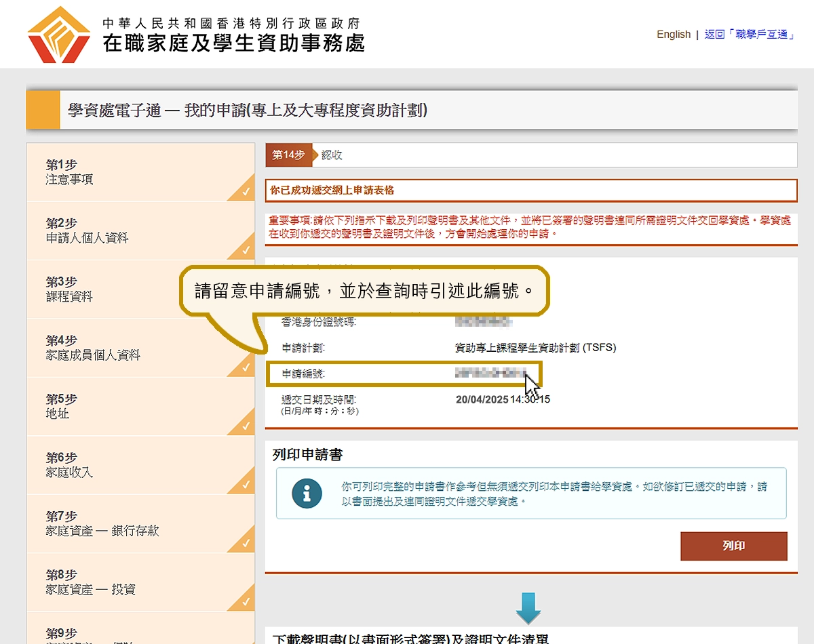Click the checkmark icon on 第6步
Viewport: 814px width, 644px height.
(245, 484)
